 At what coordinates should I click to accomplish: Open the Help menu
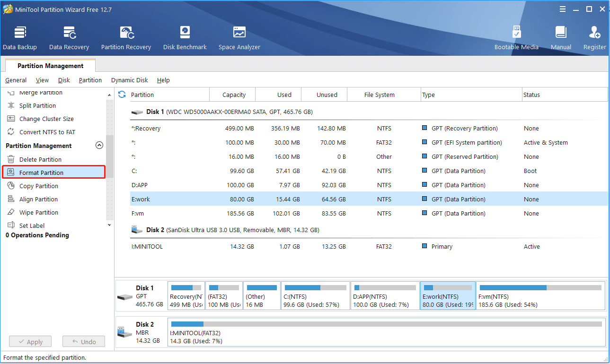click(x=163, y=80)
